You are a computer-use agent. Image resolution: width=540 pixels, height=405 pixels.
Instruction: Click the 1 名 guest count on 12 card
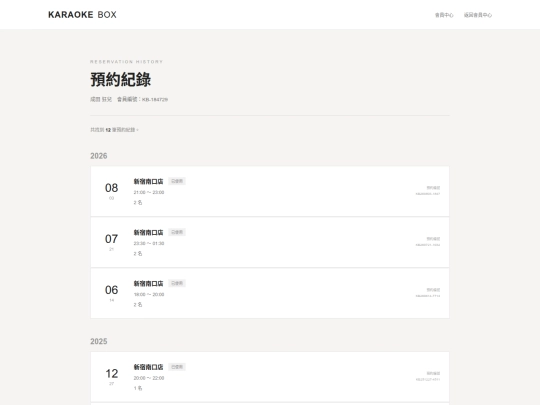138,388
